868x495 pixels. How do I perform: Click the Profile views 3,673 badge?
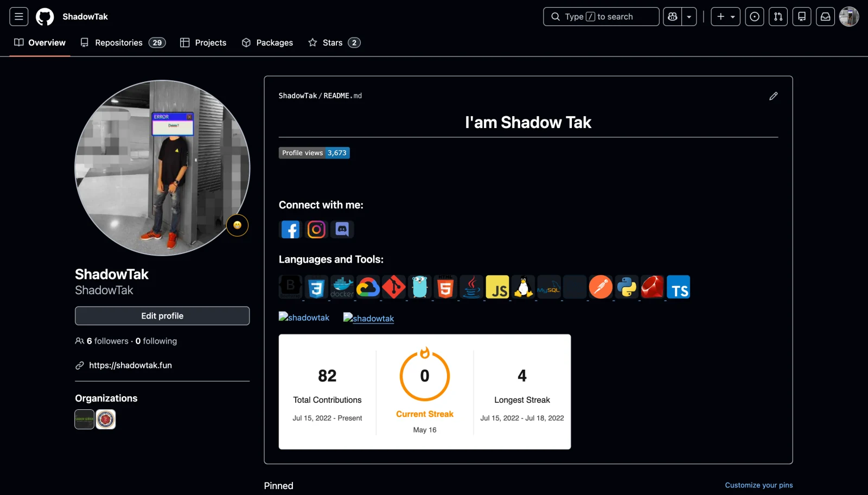click(314, 153)
